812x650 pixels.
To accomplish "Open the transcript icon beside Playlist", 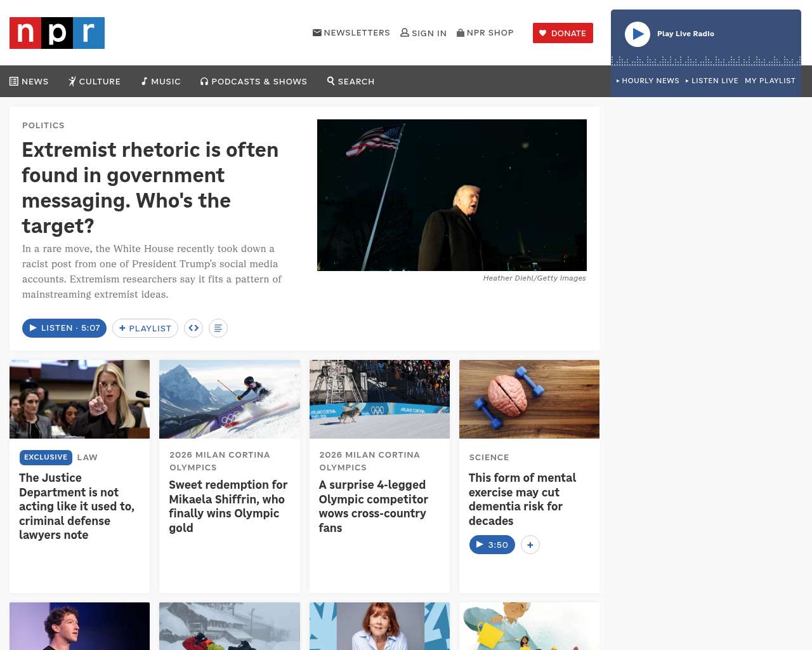I will pyautogui.click(x=218, y=328).
